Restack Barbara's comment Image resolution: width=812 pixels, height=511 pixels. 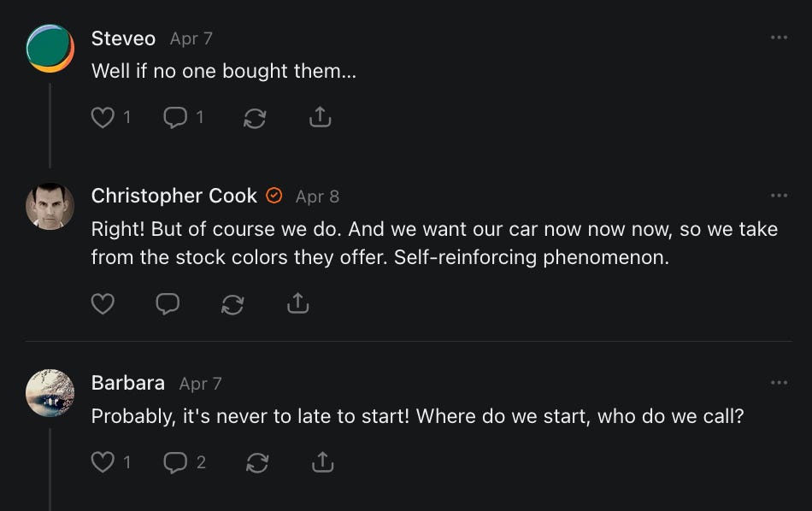257,463
